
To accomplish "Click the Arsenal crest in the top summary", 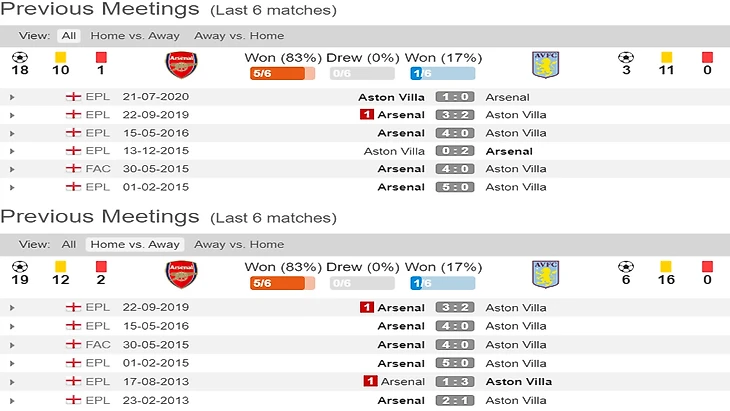I will (x=181, y=65).
